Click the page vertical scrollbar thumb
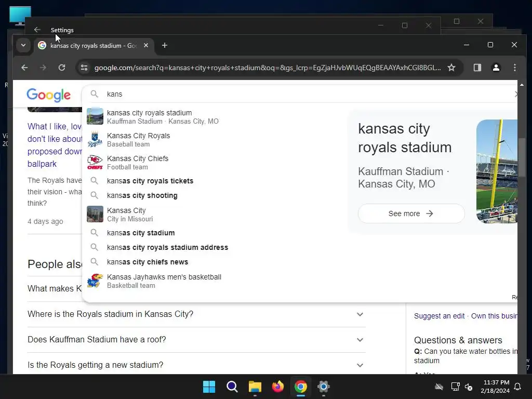Viewport: 532px width, 399px height. click(522, 157)
